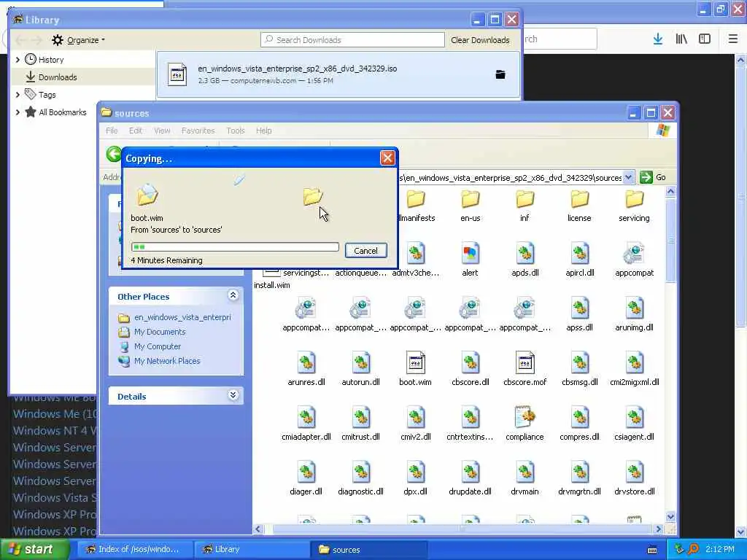Open containing folder for downloaded ISO
Image resolution: width=747 pixels, height=560 pixels.
pos(500,74)
